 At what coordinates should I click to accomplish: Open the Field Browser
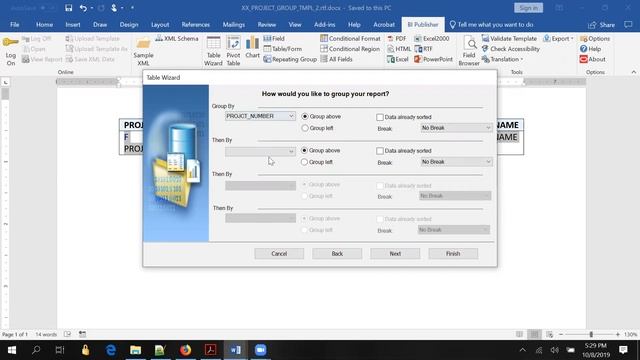click(469, 51)
